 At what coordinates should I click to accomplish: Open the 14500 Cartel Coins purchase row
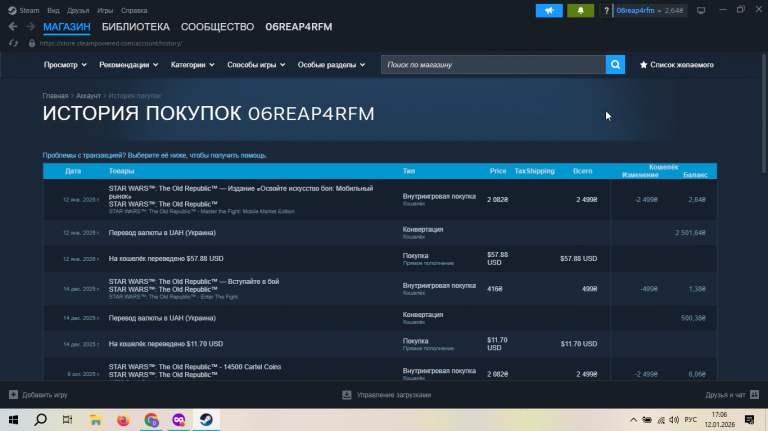380,369
